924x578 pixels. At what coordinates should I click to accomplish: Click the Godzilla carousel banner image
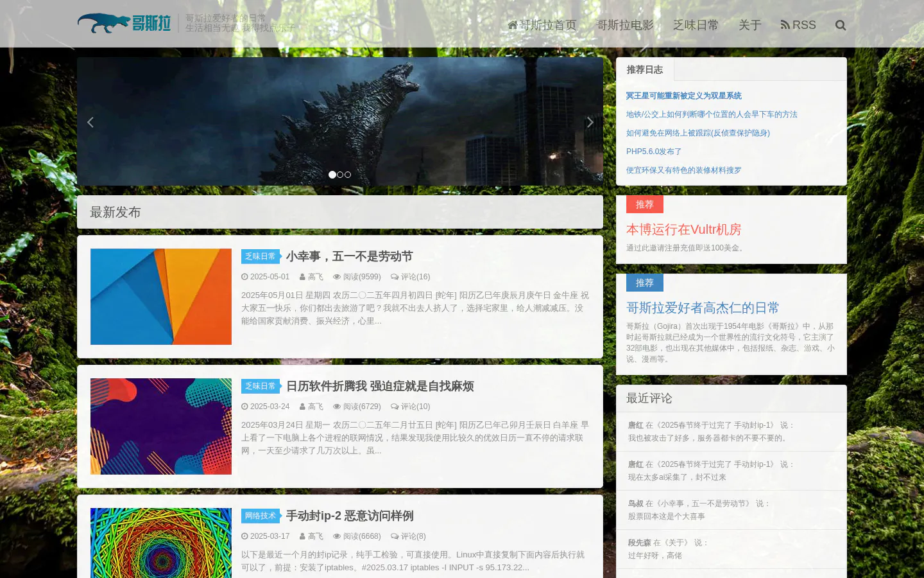pos(340,121)
